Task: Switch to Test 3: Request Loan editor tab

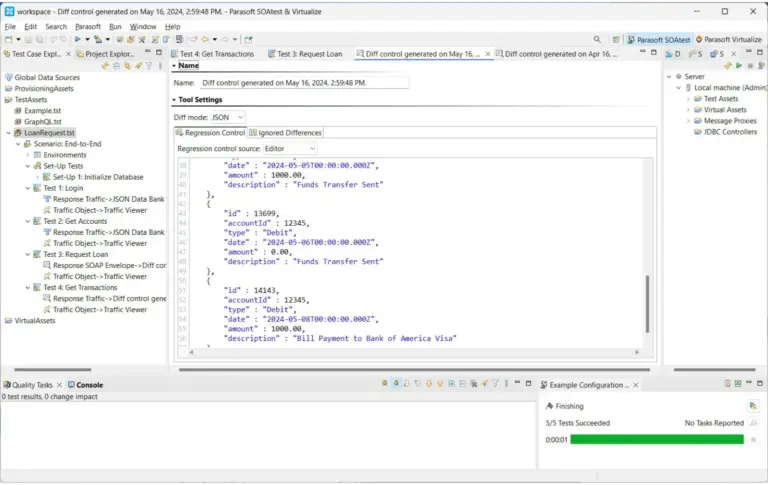Action: pyautogui.click(x=305, y=54)
